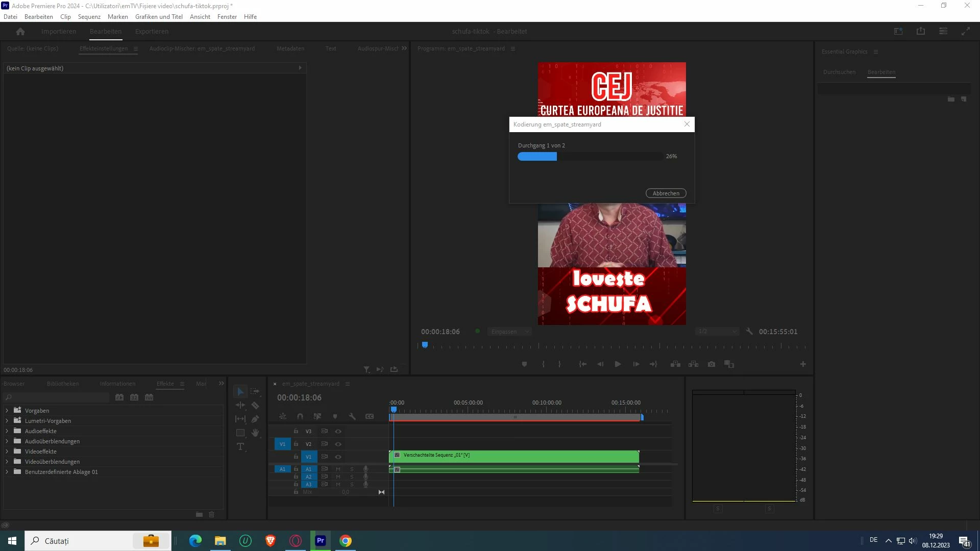The height and width of the screenshot is (551, 980).
Task: Open the Einpassen zoom level dropdown
Action: click(509, 332)
